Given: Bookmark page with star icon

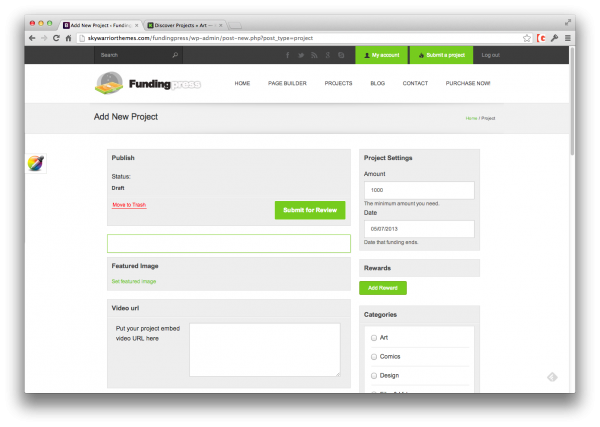Looking at the screenshot, I should click(527, 38).
